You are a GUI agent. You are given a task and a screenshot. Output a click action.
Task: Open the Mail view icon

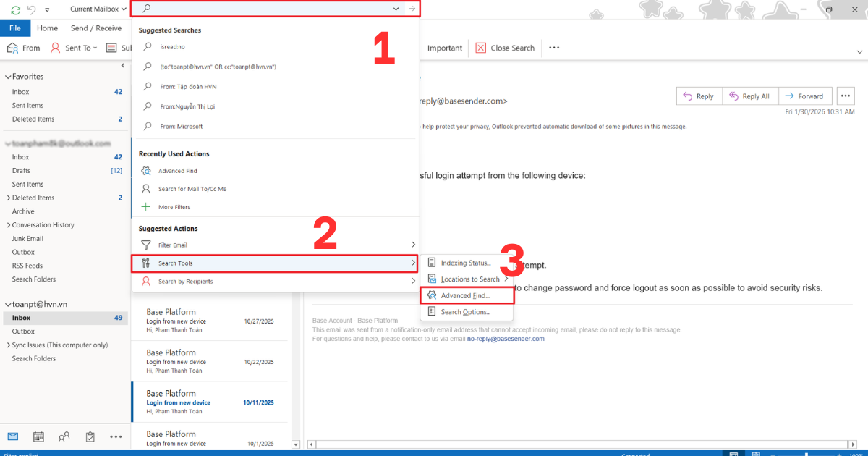pyautogui.click(x=12, y=436)
